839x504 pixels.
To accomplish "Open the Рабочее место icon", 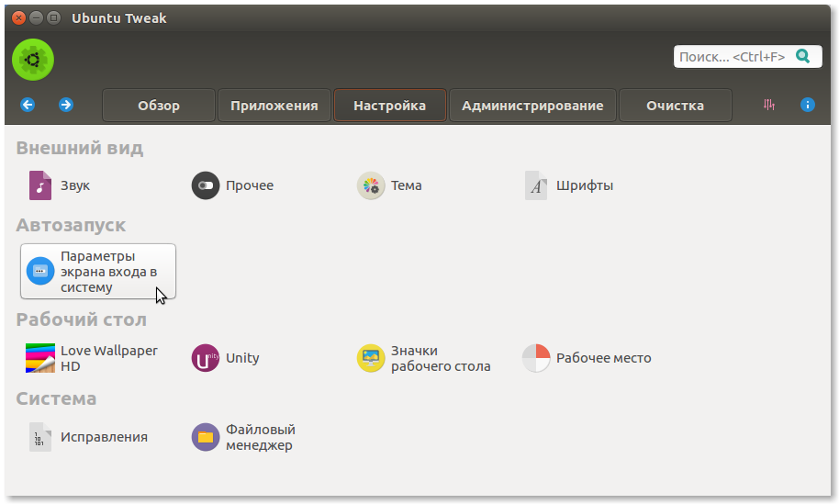I will click(536, 358).
